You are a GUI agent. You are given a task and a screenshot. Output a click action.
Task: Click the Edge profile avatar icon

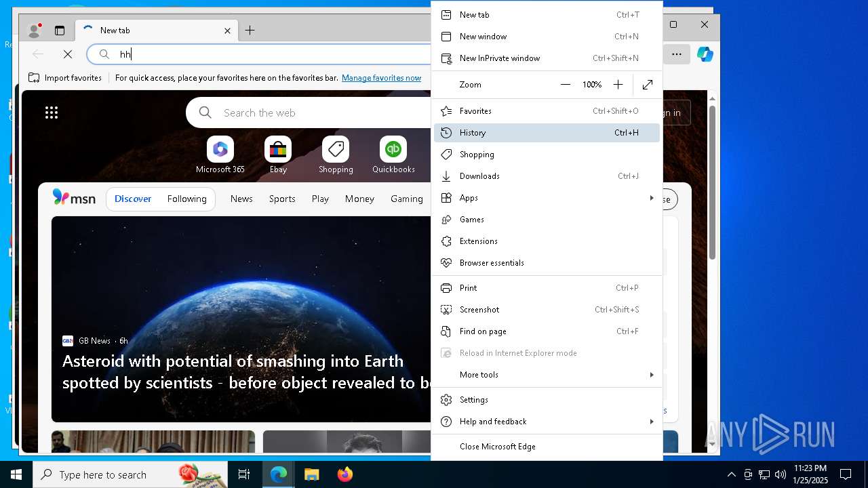tap(34, 30)
